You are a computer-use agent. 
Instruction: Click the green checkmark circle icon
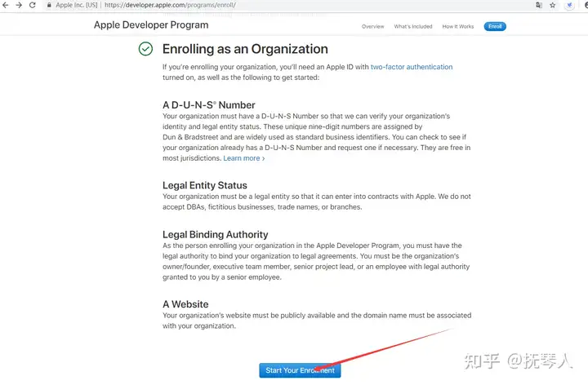145,49
